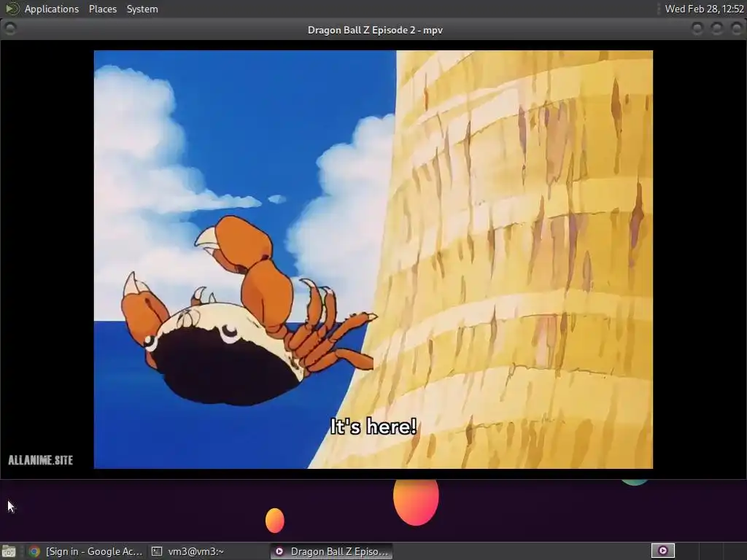Click the Dragon Ball Z Episode taskbar button
This screenshot has width=747, height=560.
pyautogui.click(x=332, y=551)
